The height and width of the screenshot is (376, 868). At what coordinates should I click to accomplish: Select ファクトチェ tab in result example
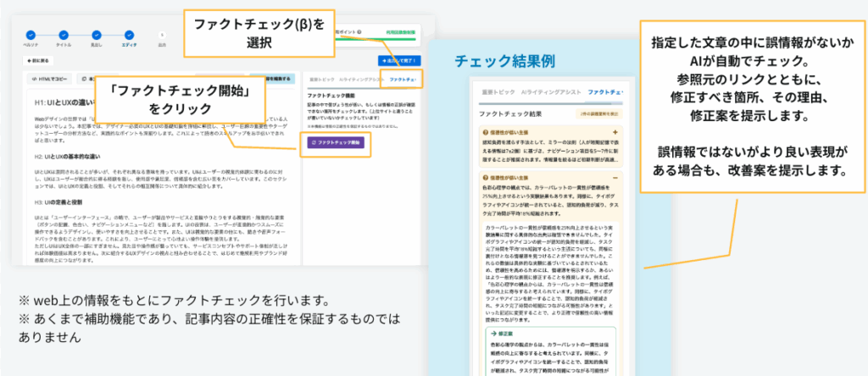coord(604,91)
